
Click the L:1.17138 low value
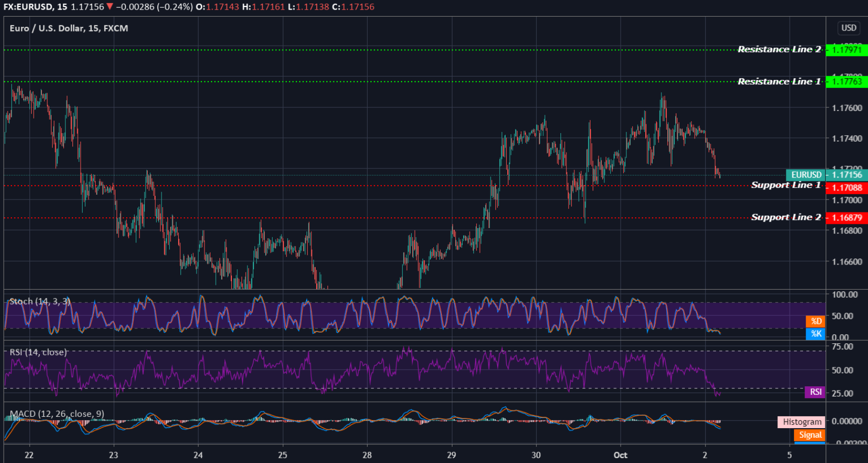point(309,7)
